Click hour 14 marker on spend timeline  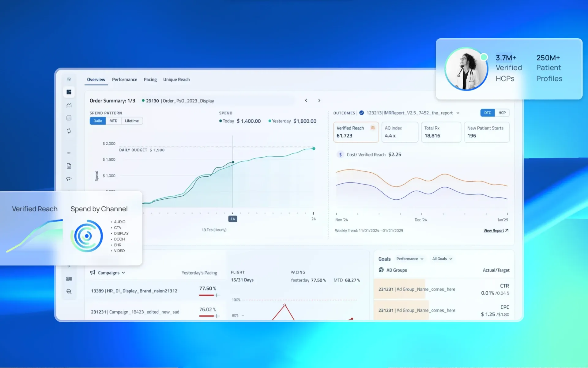(x=233, y=219)
